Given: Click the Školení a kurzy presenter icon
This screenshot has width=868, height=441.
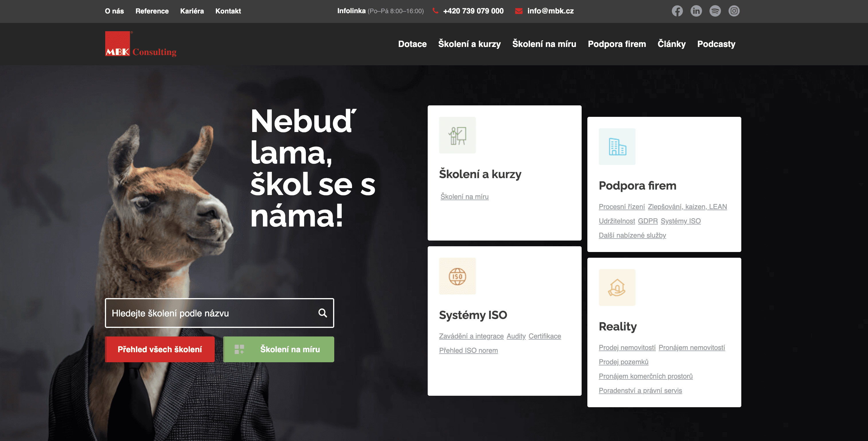Looking at the screenshot, I should click(457, 135).
